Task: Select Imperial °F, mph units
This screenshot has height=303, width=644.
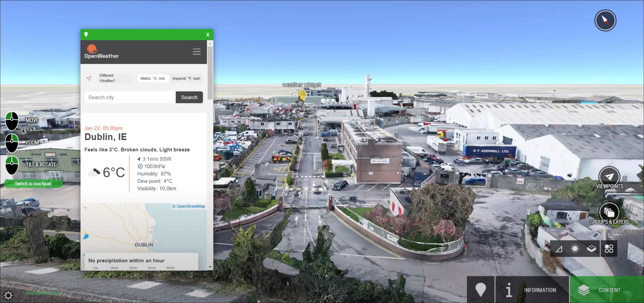Action: click(x=186, y=78)
